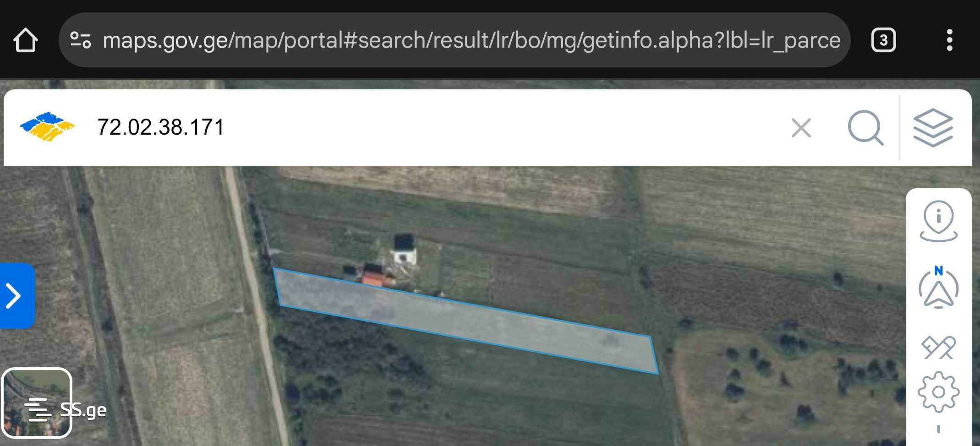The height and width of the screenshot is (446, 980).
Task: Reset map orientation with north compass
Action: (938, 287)
